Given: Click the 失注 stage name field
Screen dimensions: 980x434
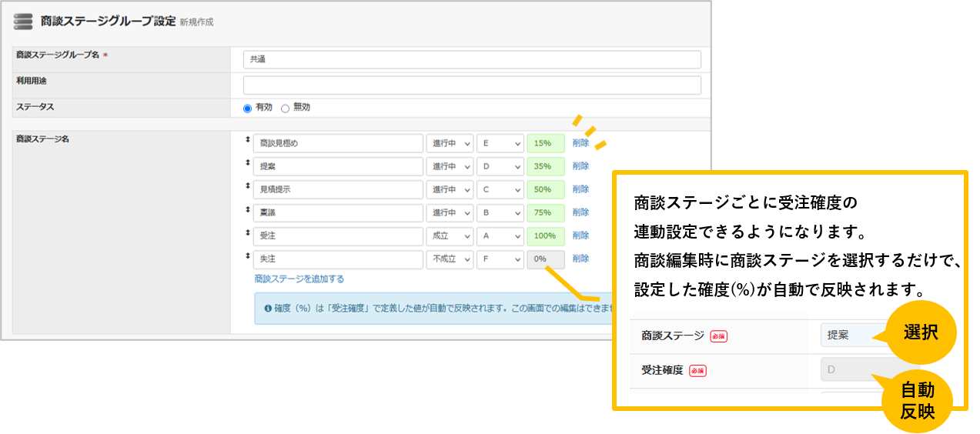Looking at the screenshot, I should click(339, 259).
